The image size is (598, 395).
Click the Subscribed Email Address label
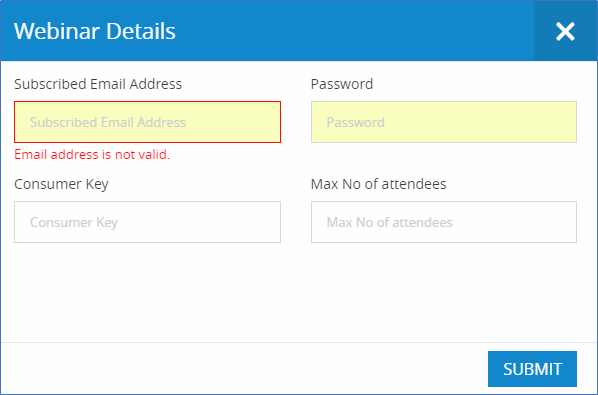[98, 84]
